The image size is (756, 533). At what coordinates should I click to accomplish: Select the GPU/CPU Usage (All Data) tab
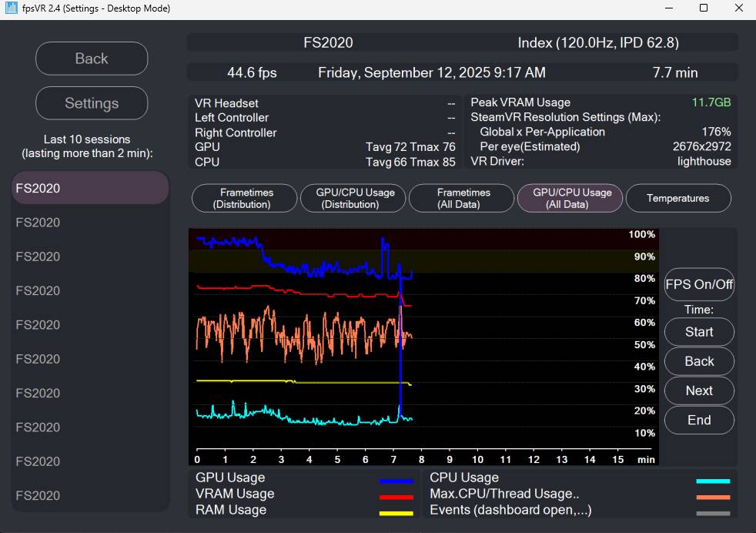[x=570, y=198]
